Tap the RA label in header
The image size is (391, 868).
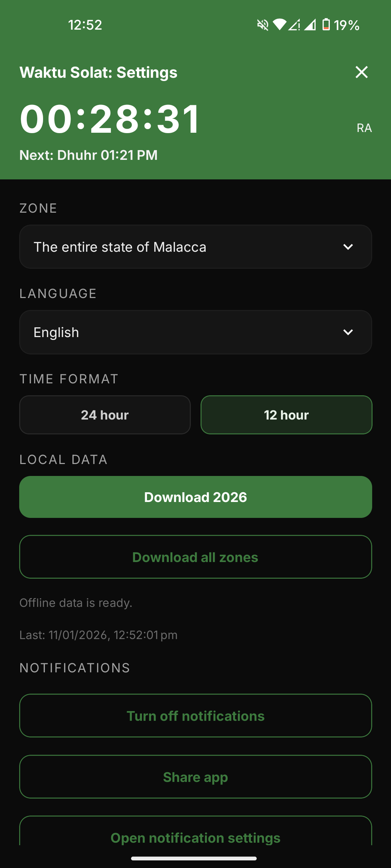pyautogui.click(x=364, y=128)
